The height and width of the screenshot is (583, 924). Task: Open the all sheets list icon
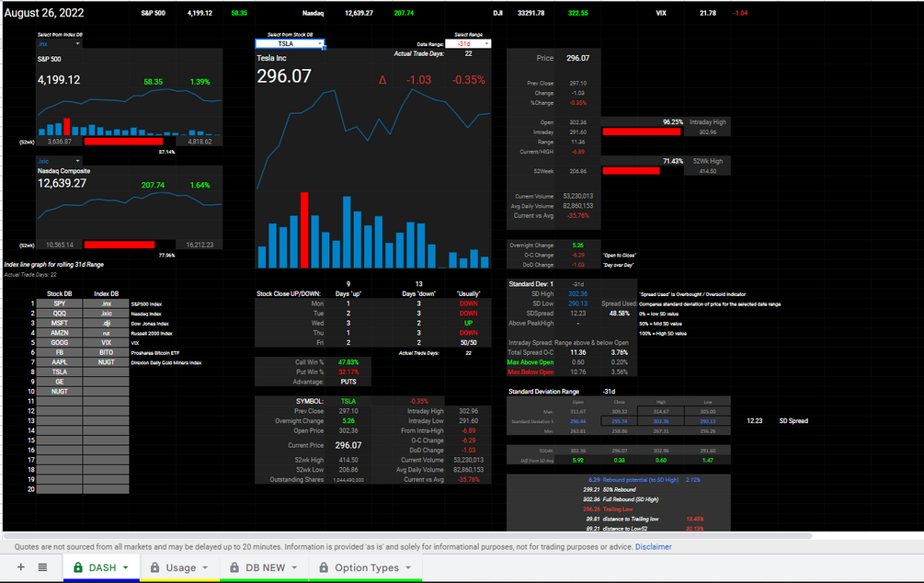pyautogui.click(x=42, y=567)
